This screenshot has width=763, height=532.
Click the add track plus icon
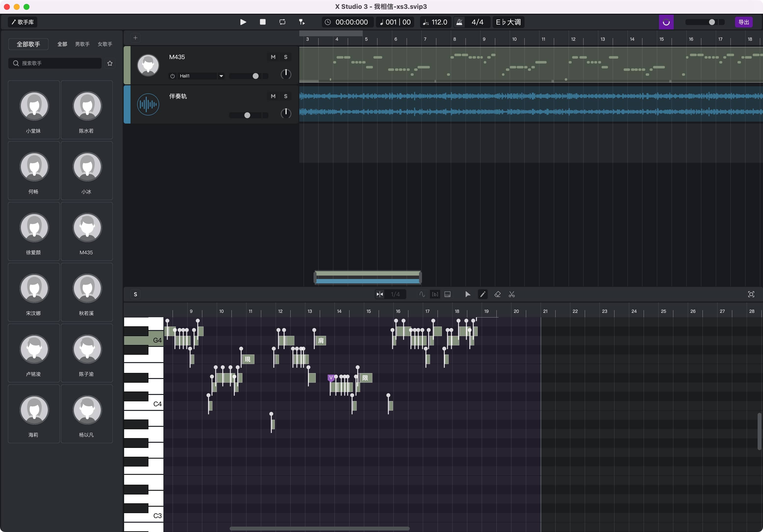point(135,38)
